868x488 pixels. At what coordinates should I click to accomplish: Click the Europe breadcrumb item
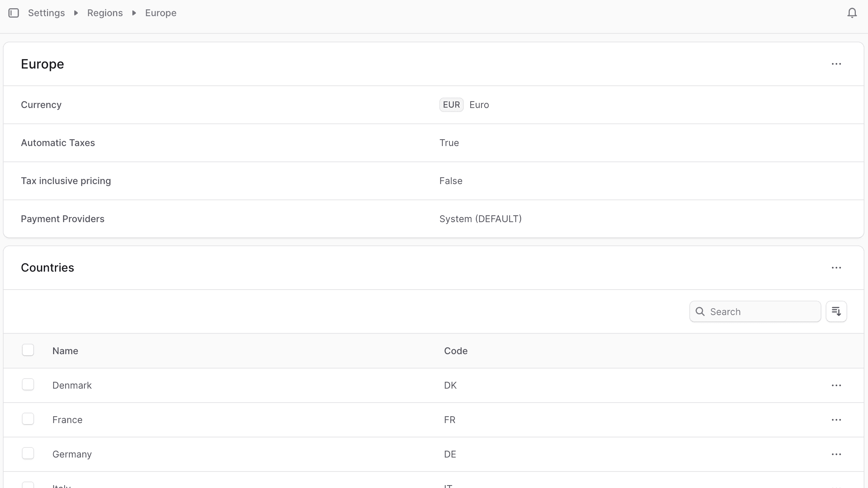161,13
